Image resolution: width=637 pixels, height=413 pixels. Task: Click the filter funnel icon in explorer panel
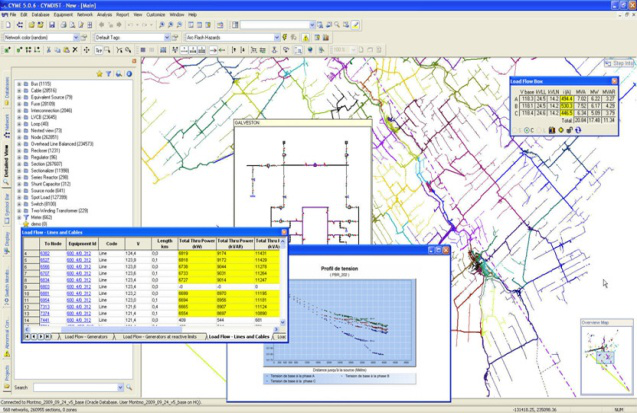[x=107, y=74]
